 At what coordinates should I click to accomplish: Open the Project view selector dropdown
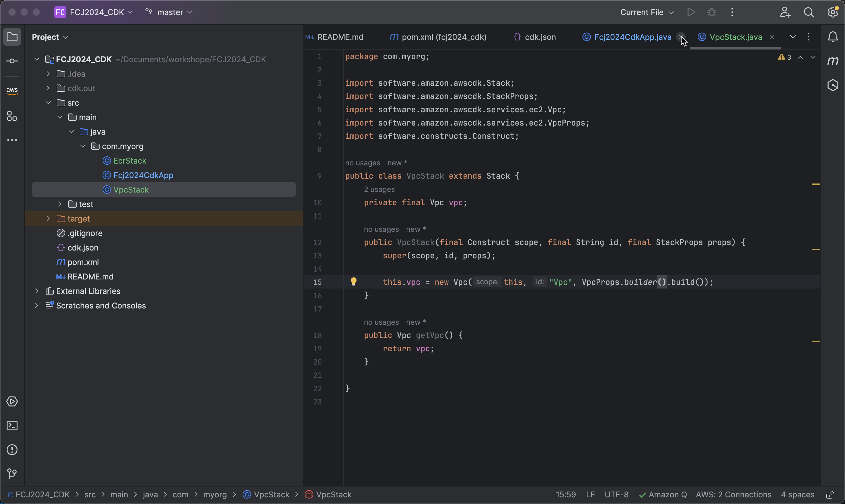[x=50, y=37]
